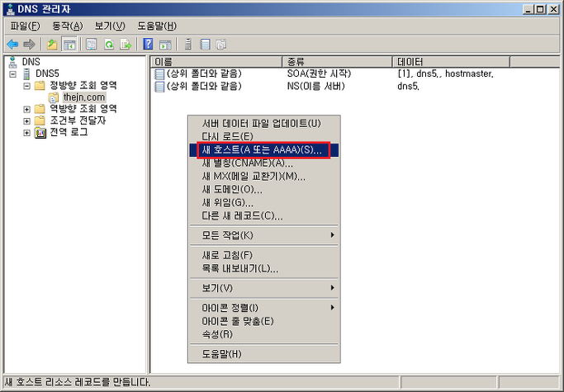This screenshot has height=392, width=564.
Task: Sort by the 종류 column header
Action: point(337,62)
